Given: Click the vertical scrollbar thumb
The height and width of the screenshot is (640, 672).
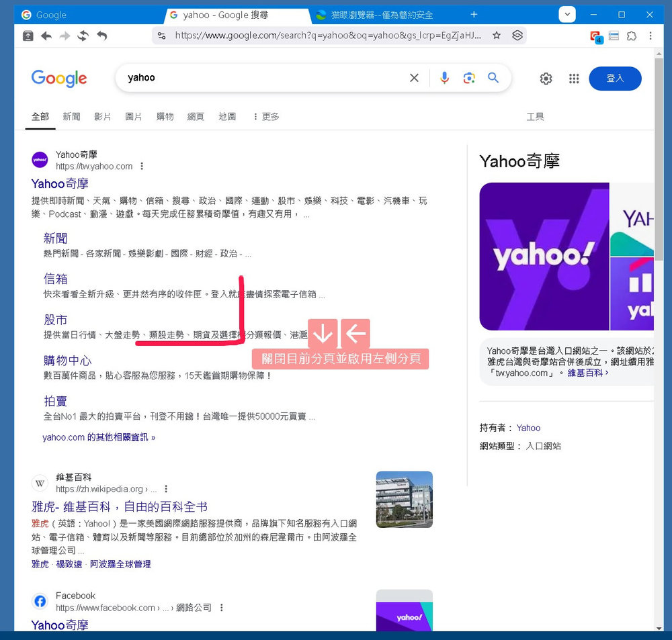Looking at the screenshot, I should click(659, 158).
